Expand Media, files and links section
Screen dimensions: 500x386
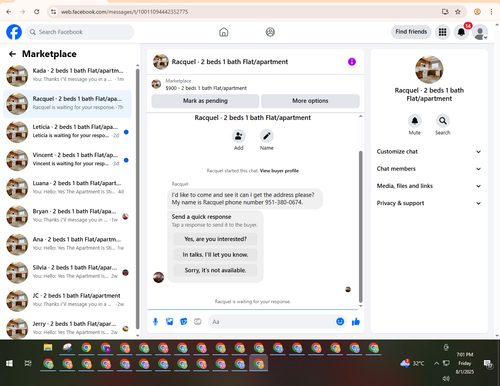point(429,186)
